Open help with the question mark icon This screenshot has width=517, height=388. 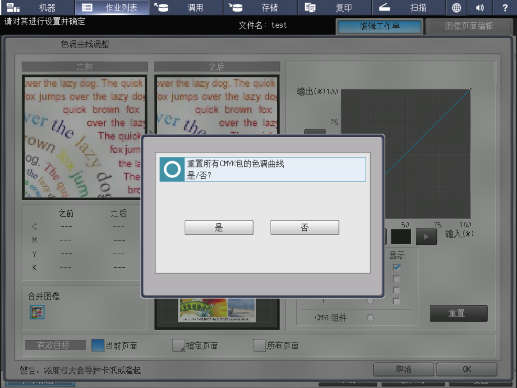pos(505,7)
